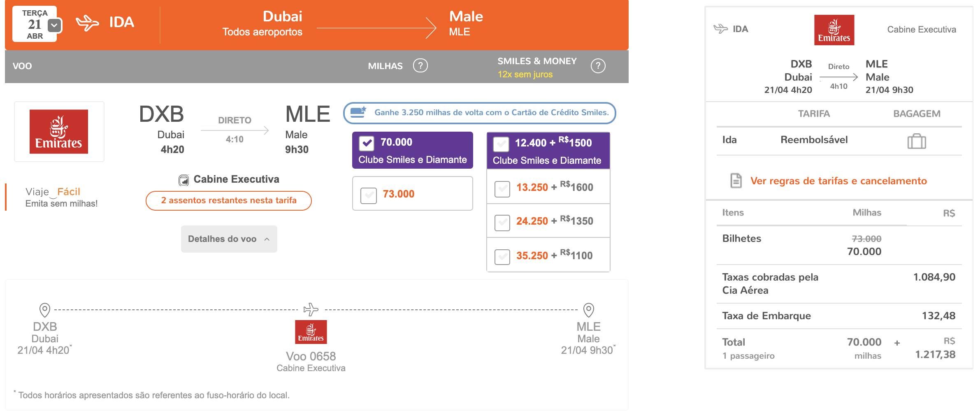Click the MILHAS help question mark icon
This screenshot has width=980, height=418.
420,65
